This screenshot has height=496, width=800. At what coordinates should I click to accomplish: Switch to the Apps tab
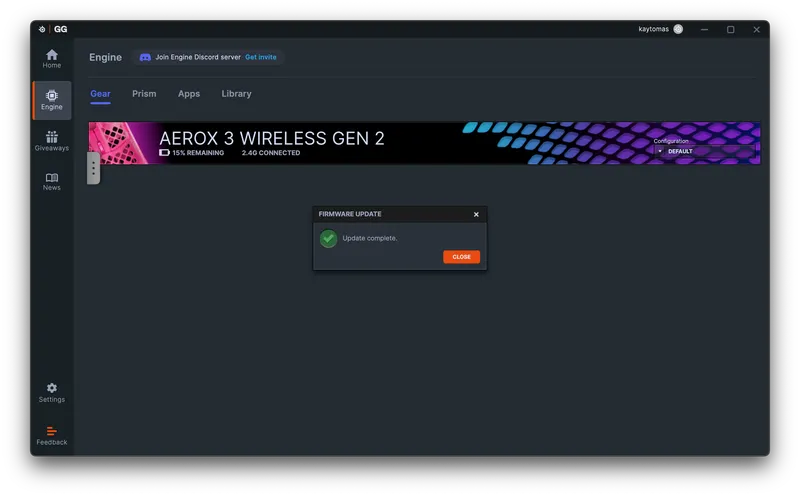pyautogui.click(x=189, y=94)
